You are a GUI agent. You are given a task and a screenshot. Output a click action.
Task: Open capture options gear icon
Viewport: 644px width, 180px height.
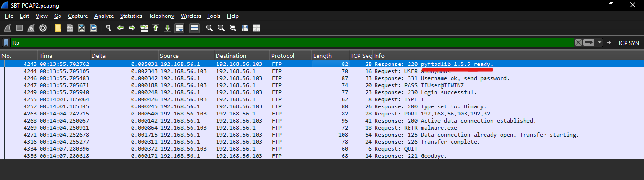click(43, 28)
